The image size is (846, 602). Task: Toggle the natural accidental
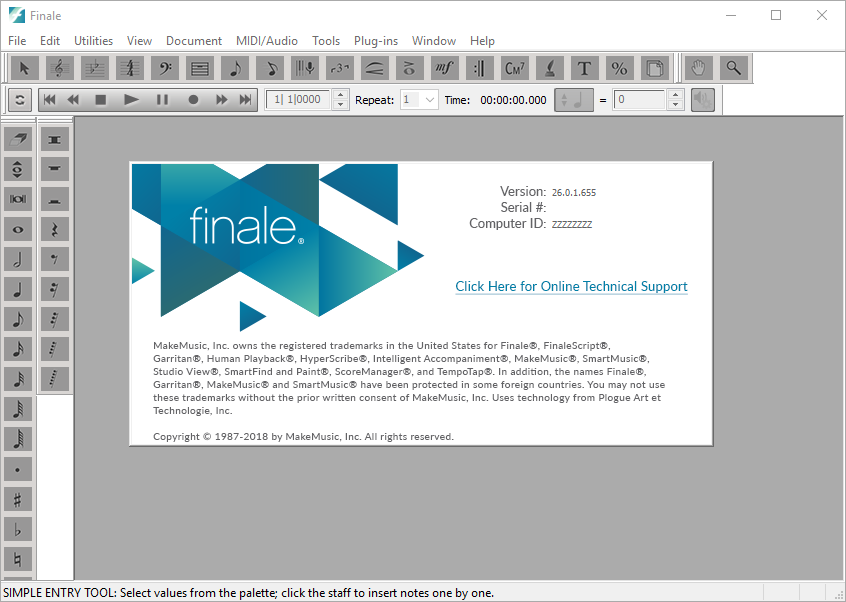(x=18, y=560)
